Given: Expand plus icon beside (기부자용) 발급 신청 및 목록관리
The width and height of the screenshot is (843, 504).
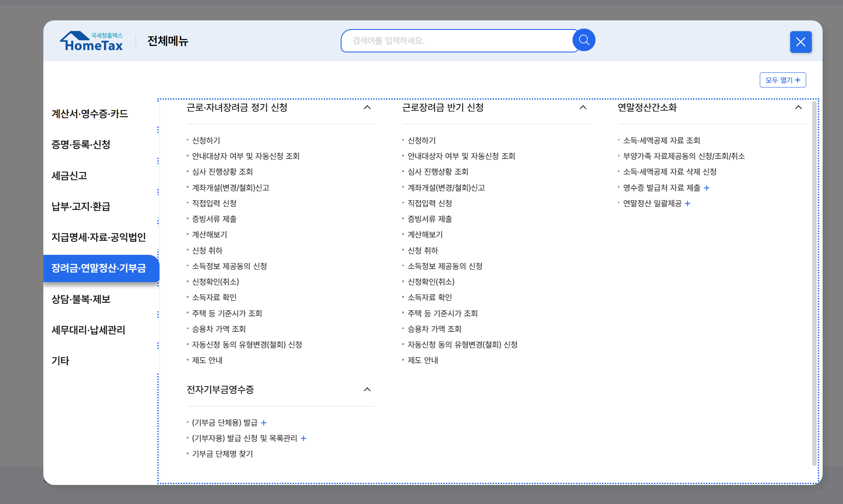Looking at the screenshot, I should coord(303,438).
